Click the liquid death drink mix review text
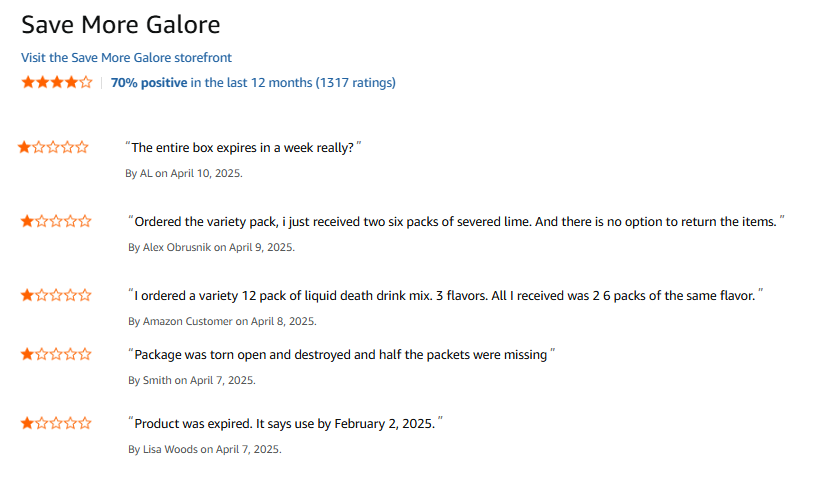Screen dimensions: 818x478 pyautogui.click(x=445, y=296)
